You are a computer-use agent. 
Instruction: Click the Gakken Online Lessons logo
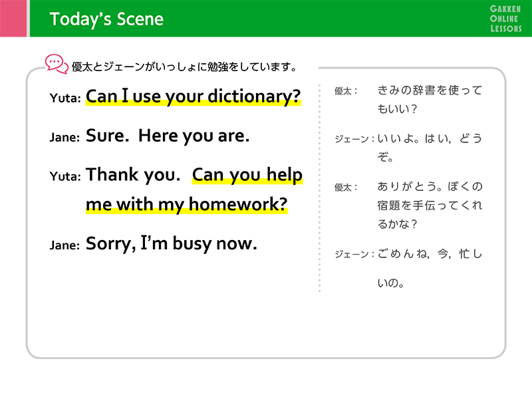[x=505, y=19]
